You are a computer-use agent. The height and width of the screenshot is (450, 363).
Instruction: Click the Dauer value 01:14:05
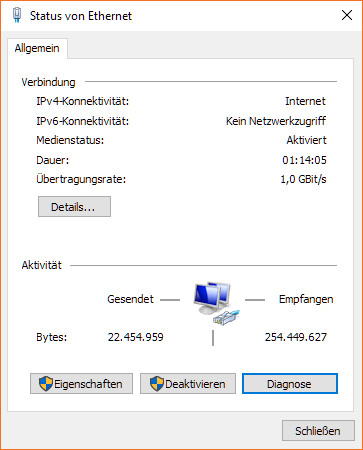point(304,160)
